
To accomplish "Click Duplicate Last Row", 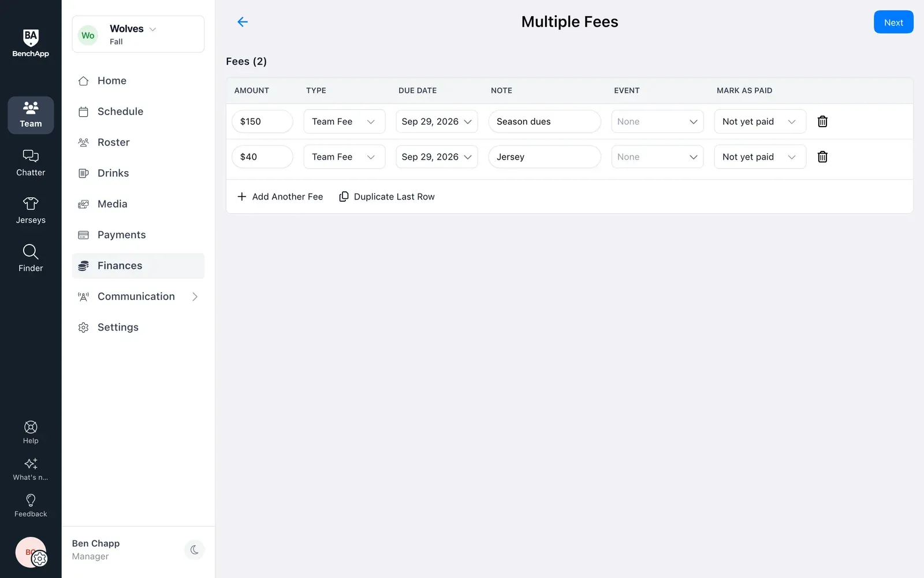I will 386,197.
